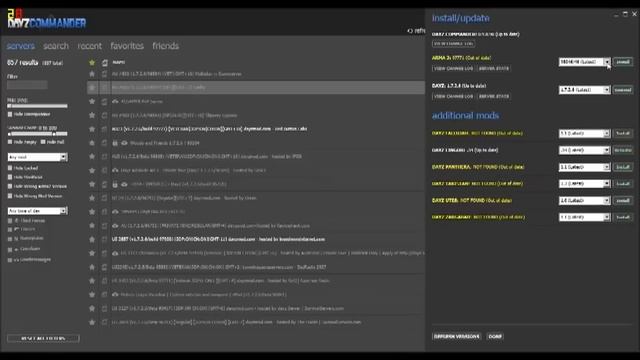
Task: Click the Reset all filters button
Action: click(x=43, y=338)
